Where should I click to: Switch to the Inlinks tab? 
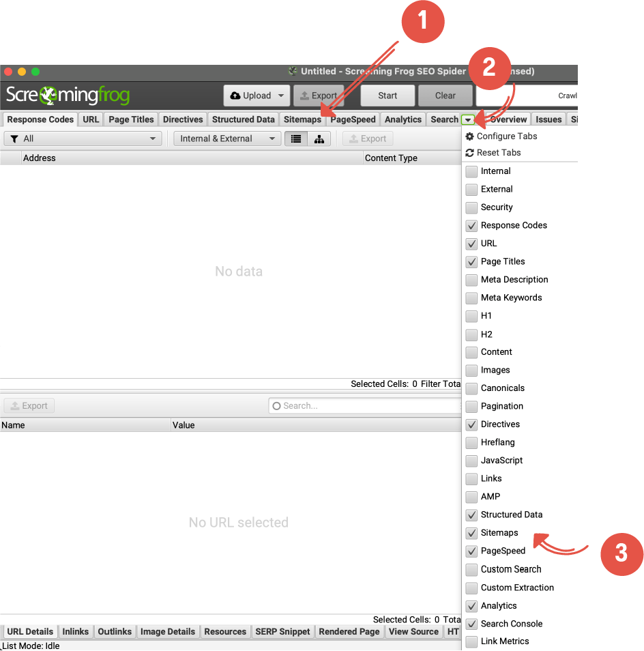pyautogui.click(x=75, y=631)
